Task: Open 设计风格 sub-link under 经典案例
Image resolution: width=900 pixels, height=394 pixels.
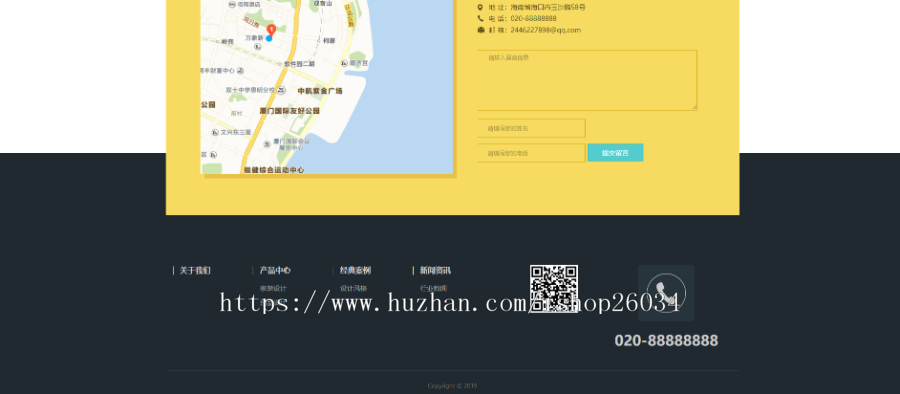Action: [353, 288]
